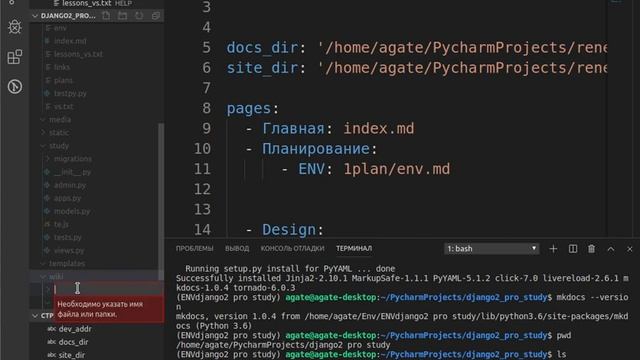
Task: Select the ТЕРМИНАЛ tab
Action: [x=354, y=248]
